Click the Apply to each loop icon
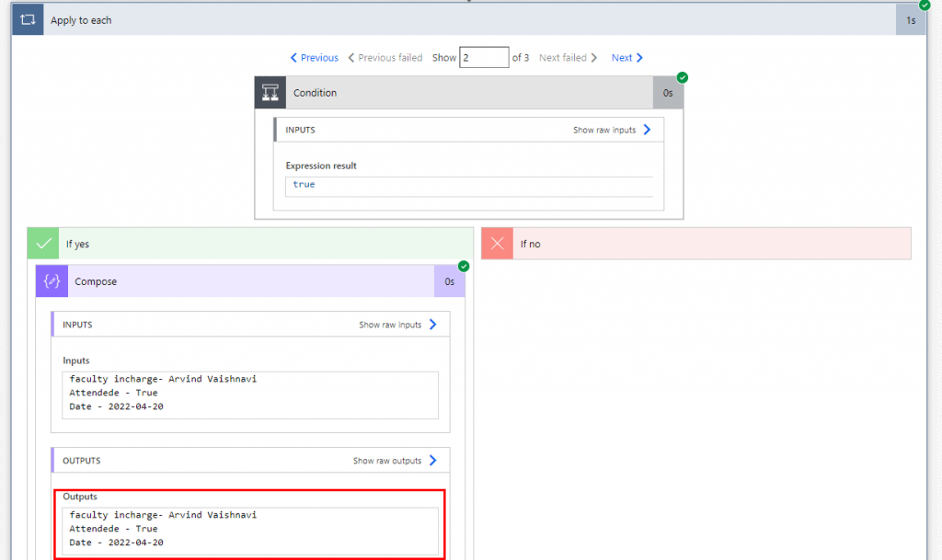This screenshot has height=560, width=942. click(x=28, y=20)
